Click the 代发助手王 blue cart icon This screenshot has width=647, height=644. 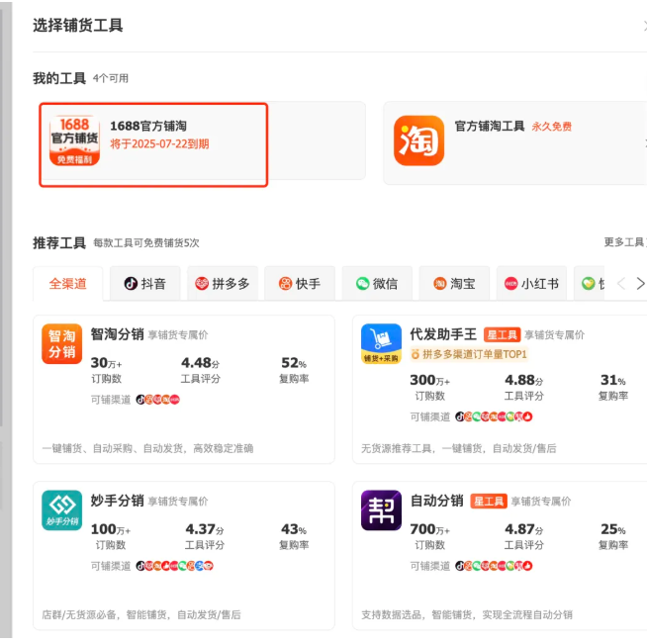[x=381, y=343]
